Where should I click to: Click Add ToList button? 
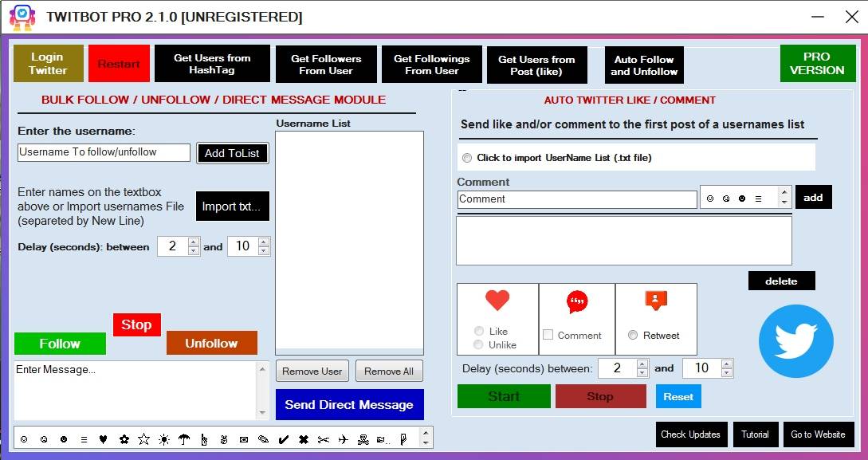pyautogui.click(x=232, y=153)
